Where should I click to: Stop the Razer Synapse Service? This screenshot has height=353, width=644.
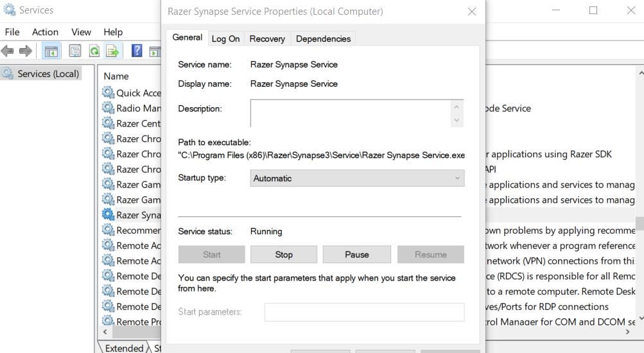click(283, 254)
